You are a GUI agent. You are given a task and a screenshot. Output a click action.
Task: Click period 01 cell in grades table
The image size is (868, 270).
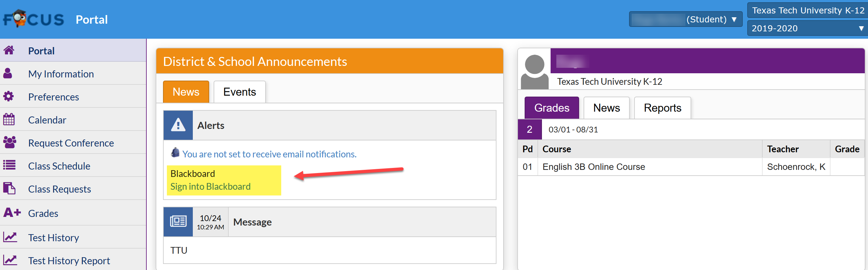pyautogui.click(x=527, y=167)
